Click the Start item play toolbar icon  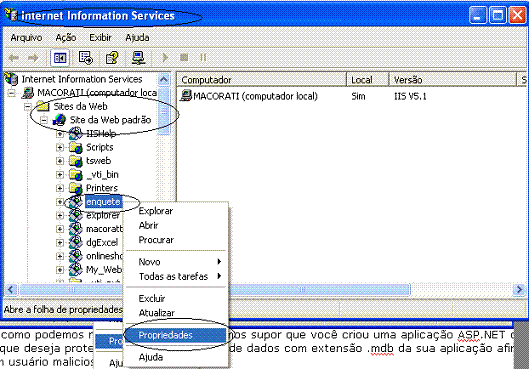[x=165, y=58]
